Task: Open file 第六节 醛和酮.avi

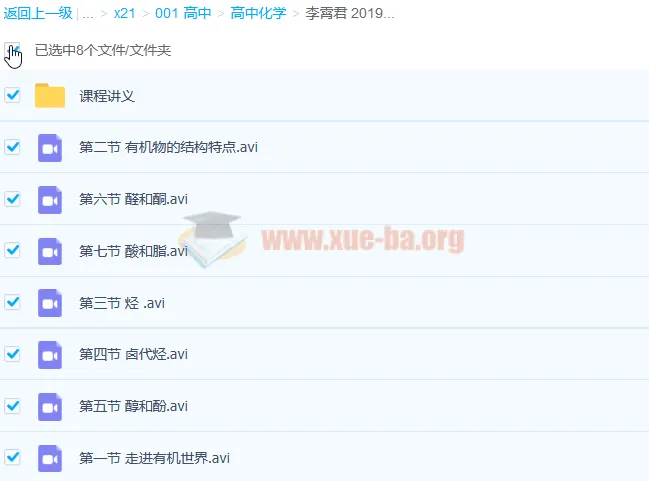Action: (133, 199)
